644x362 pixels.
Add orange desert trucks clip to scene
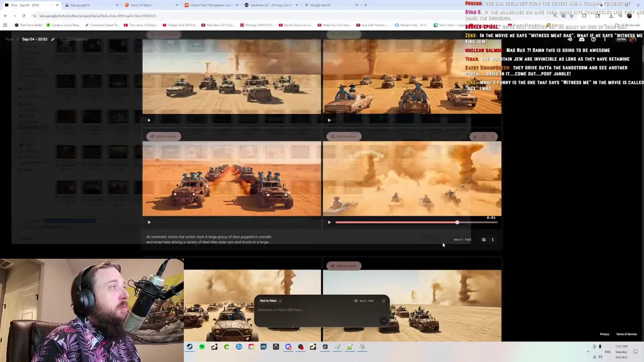tap(164, 136)
